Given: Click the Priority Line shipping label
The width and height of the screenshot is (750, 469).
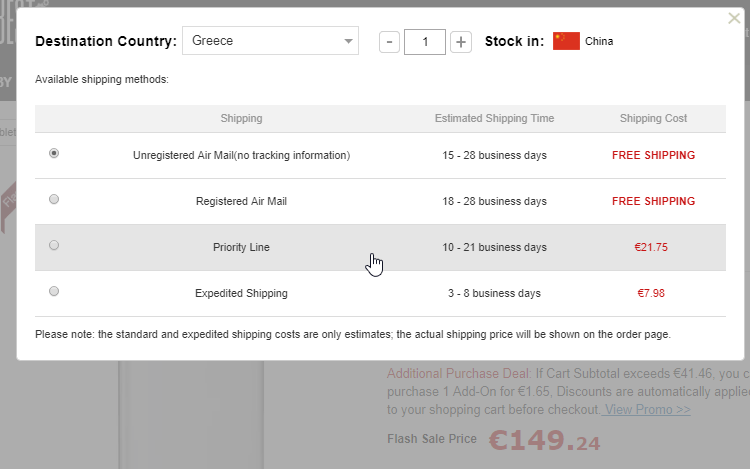Looking at the screenshot, I should [241, 247].
